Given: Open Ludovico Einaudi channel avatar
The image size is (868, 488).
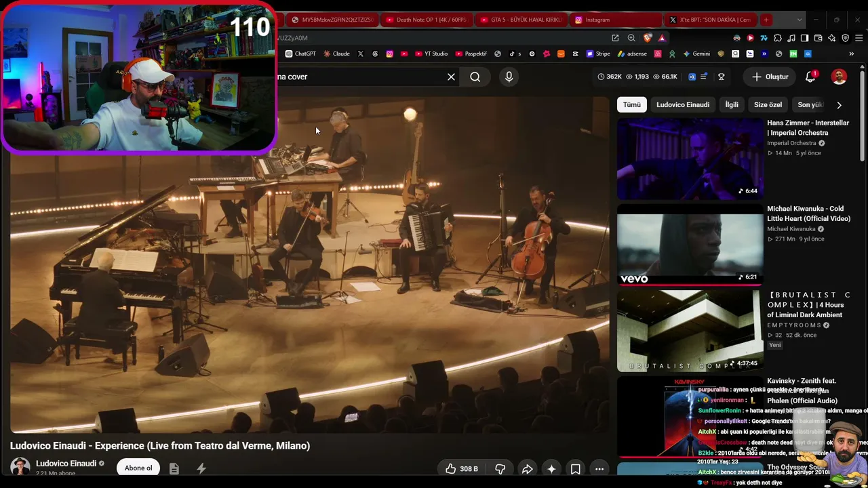Looking at the screenshot, I should (20, 467).
